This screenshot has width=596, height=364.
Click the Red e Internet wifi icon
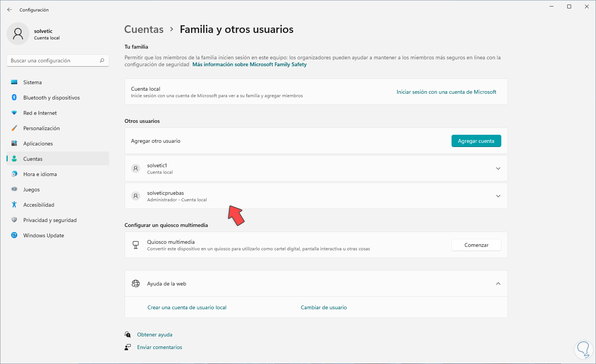[14, 113]
